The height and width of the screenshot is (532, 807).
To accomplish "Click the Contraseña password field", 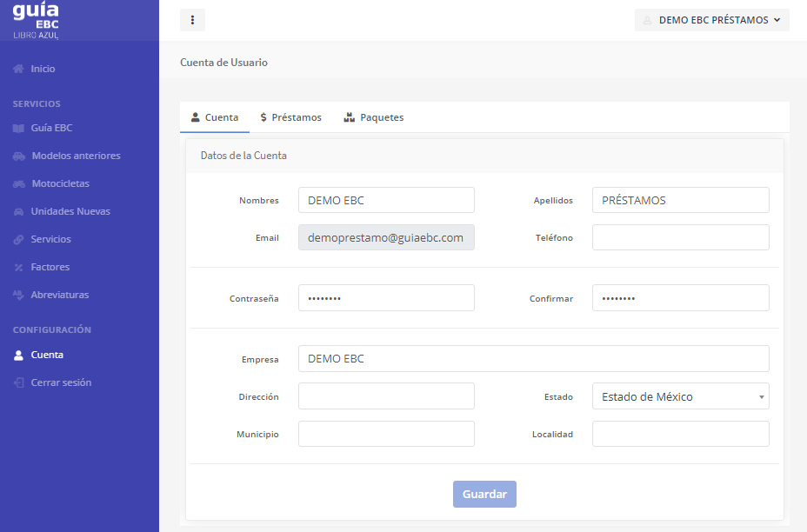I will 386,298.
